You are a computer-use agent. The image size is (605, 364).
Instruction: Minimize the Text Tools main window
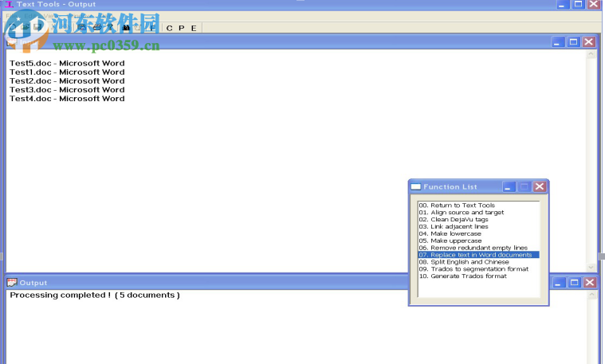[x=562, y=4]
